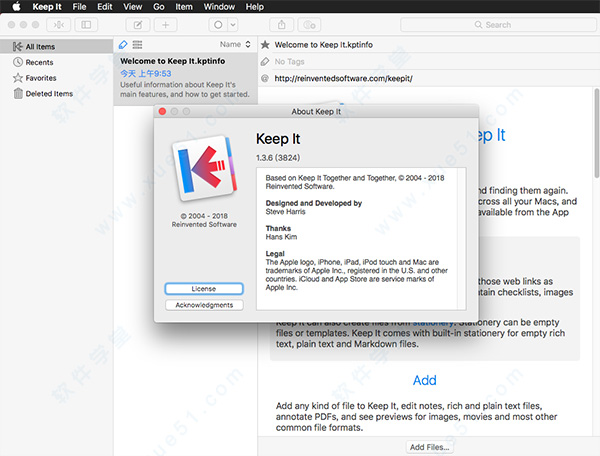
Task: Close the About Keep It window
Action: click(162, 111)
